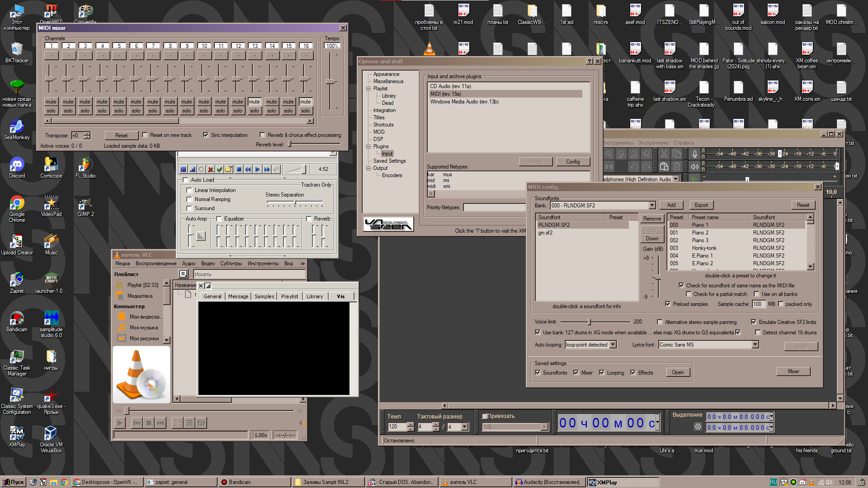This screenshot has width=868, height=488.
Task: Click the Audacity paste clipboard icon
Action: pyautogui.click(x=664, y=166)
